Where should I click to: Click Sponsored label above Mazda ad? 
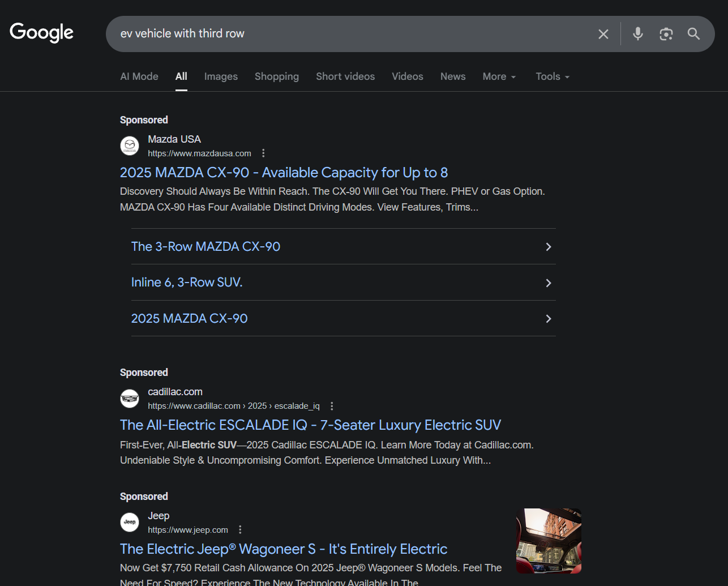(x=144, y=120)
